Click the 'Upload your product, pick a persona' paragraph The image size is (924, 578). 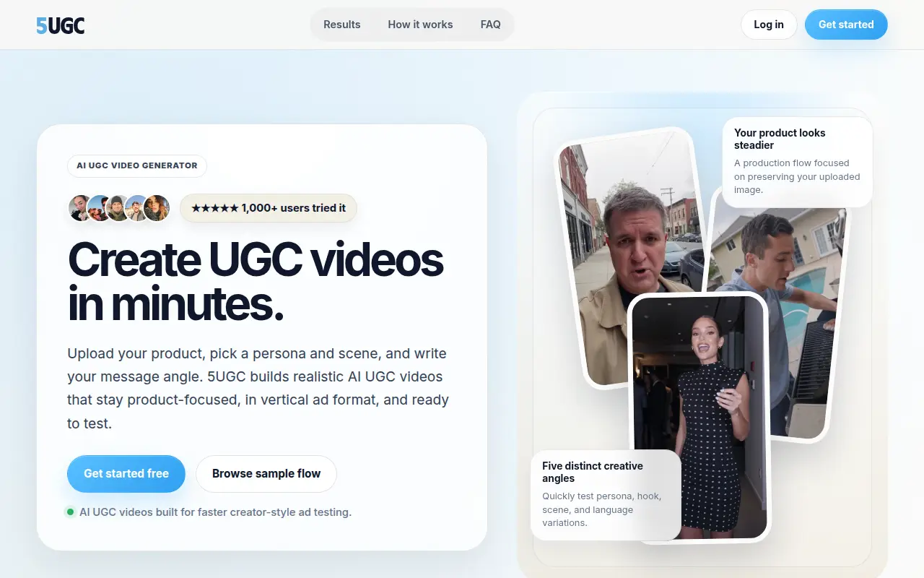pyautogui.click(x=258, y=388)
